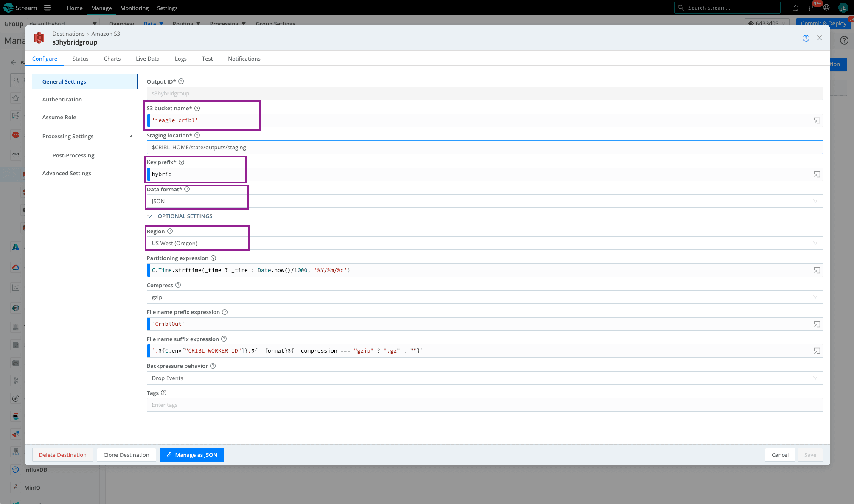Screen dimensions: 854x504
Task: Open expand editor for File name suffix expression
Action: pos(817,351)
